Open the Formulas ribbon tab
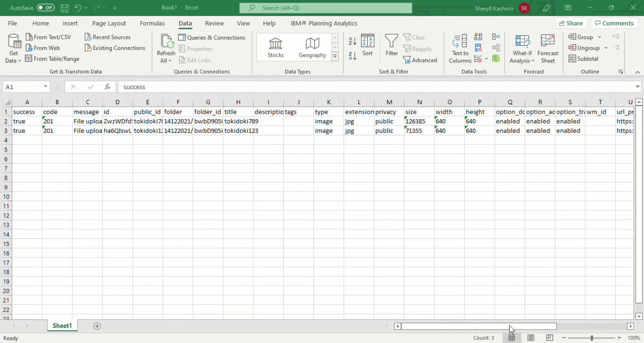The image size is (644, 343). coord(152,23)
